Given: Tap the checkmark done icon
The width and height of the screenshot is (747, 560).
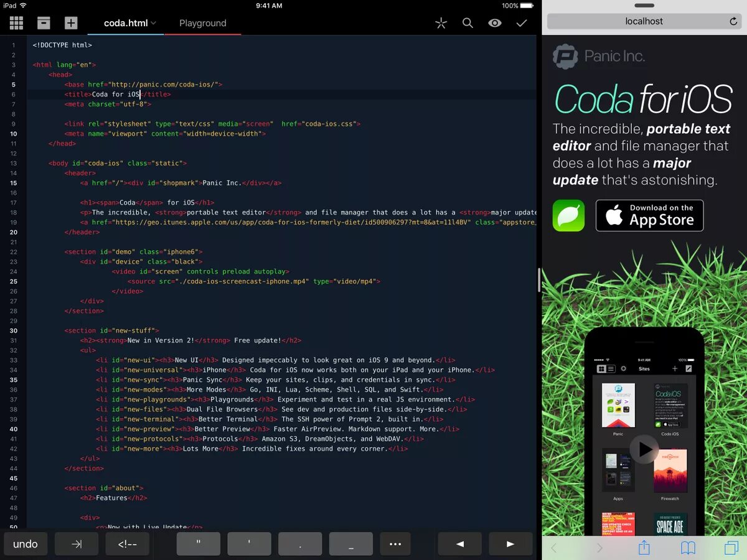Looking at the screenshot, I should pyautogui.click(x=522, y=24).
